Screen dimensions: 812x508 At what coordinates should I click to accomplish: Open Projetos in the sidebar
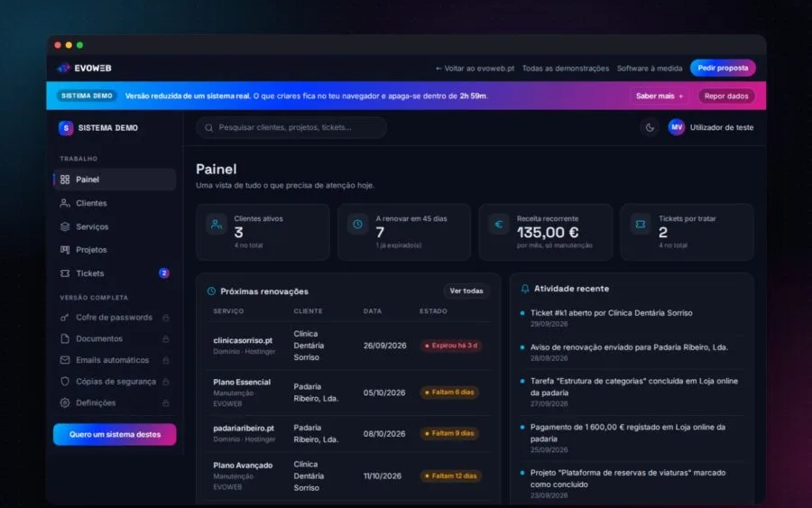(x=115, y=250)
